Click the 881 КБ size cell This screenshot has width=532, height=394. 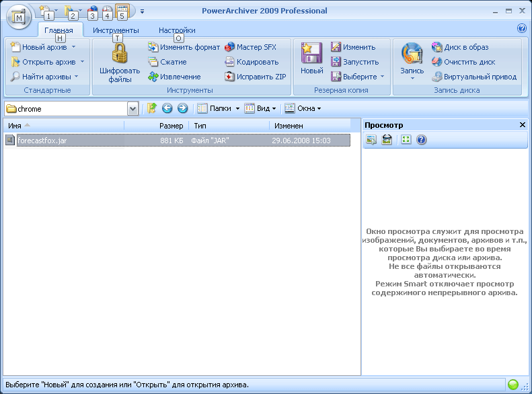(172, 141)
